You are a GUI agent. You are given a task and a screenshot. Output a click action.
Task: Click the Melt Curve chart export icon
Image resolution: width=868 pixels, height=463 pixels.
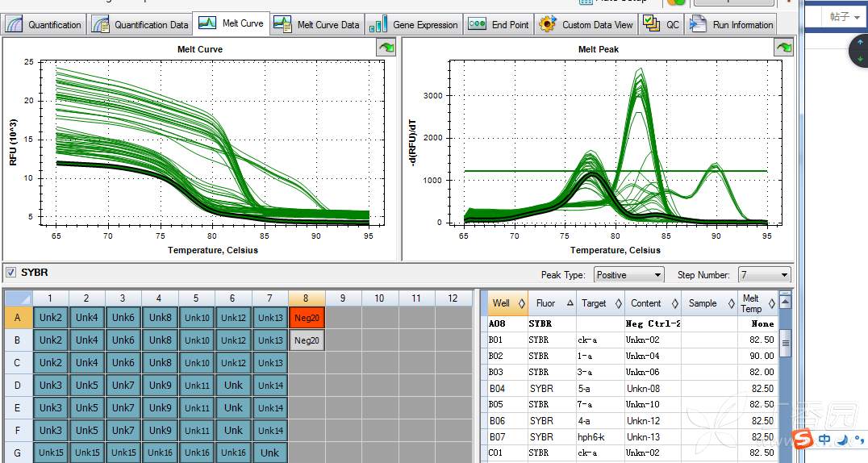[386, 48]
